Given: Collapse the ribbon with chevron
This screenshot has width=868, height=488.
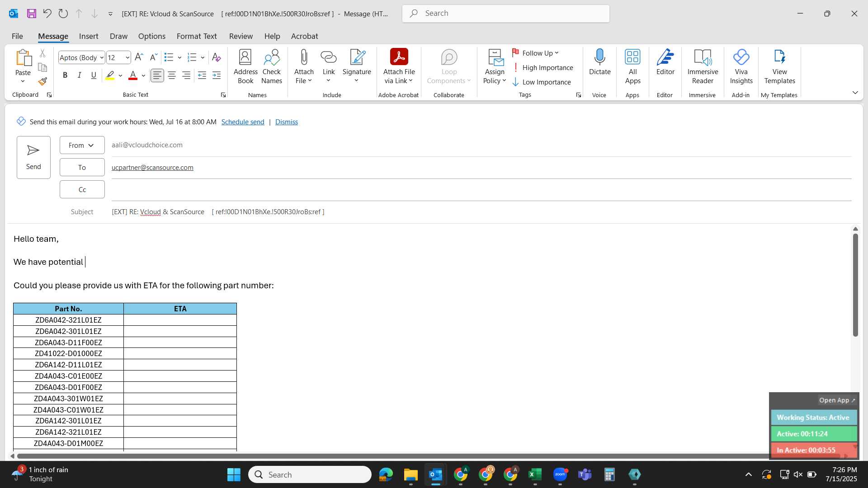Looking at the screenshot, I should click(x=855, y=93).
